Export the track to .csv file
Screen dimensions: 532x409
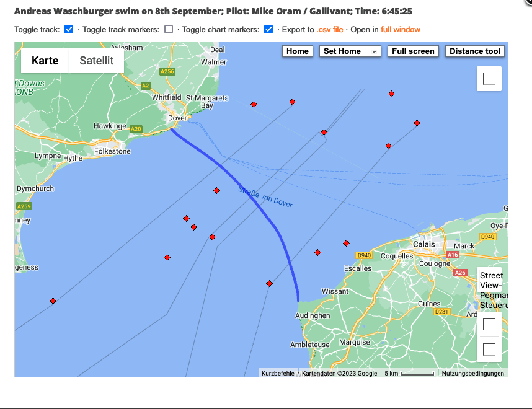pyautogui.click(x=329, y=30)
